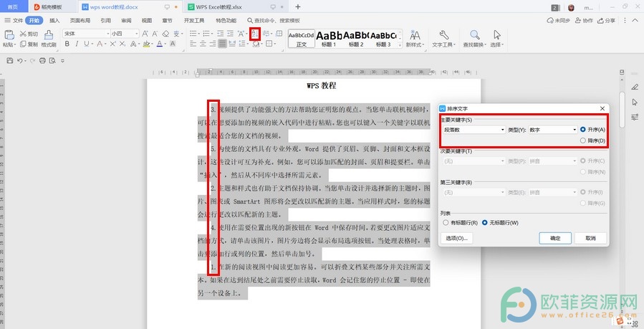Open the Review (审阅) tab
This screenshot has width=644, height=329.
pyautogui.click(x=126, y=21)
